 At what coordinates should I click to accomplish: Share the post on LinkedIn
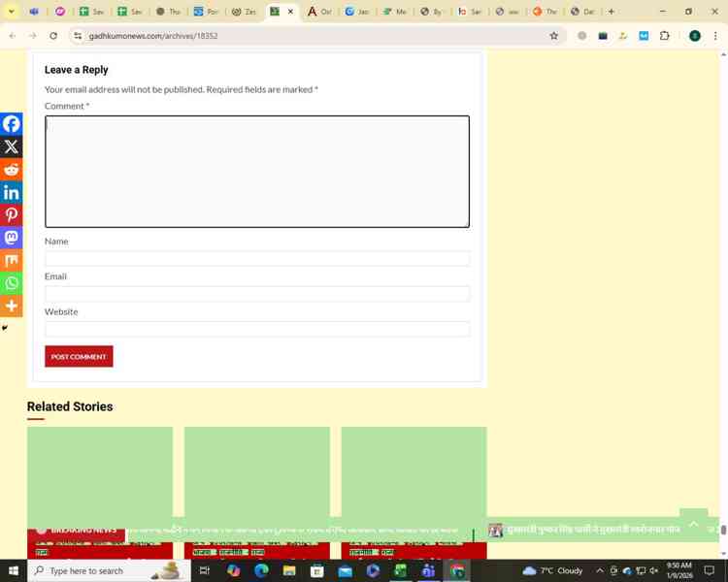pos(12,192)
